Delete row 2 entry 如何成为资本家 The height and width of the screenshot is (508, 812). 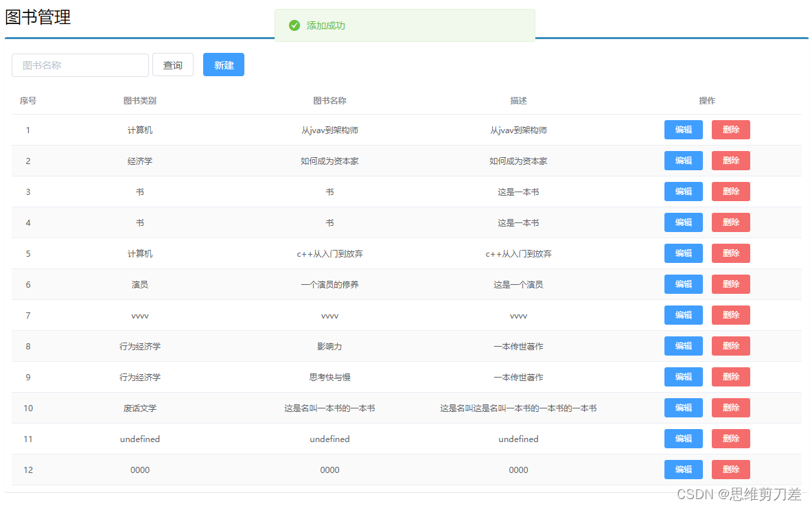pyautogui.click(x=730, y=161)
